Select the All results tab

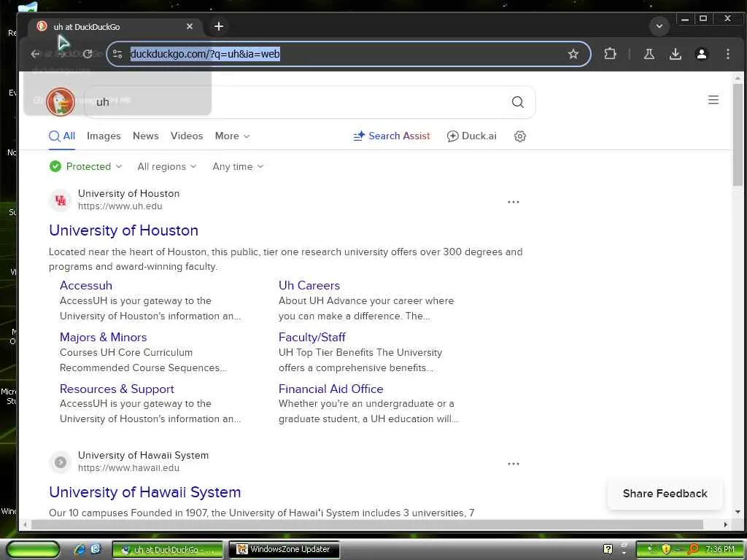[x=62, y=136]
